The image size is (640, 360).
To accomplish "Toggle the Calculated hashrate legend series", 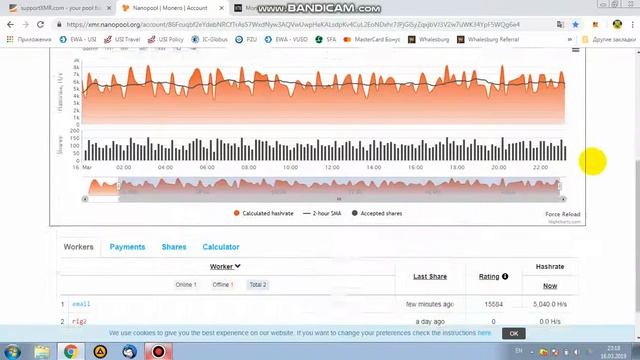I will click(263, 213).
